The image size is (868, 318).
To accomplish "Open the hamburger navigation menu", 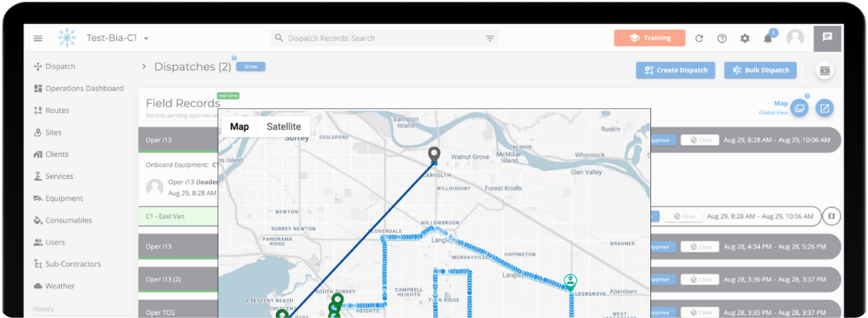I will click(38, 39).
